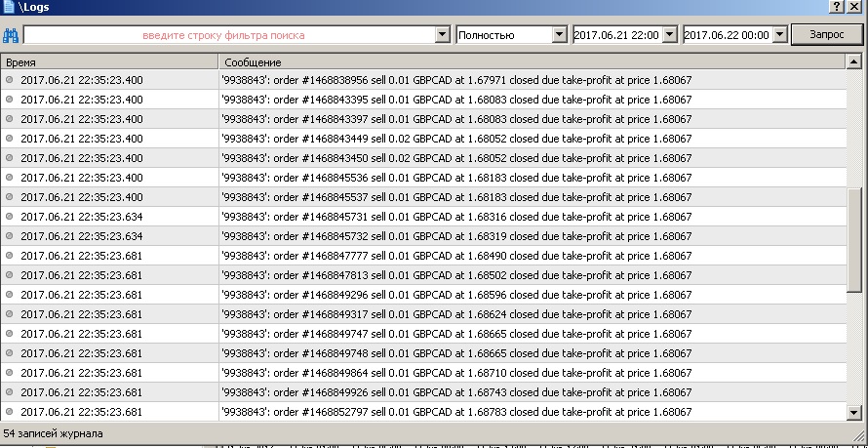Screen dimensions: 868x448
Task: Click the status icon of order #1468849864 row
Action: [x=9, y=373]
